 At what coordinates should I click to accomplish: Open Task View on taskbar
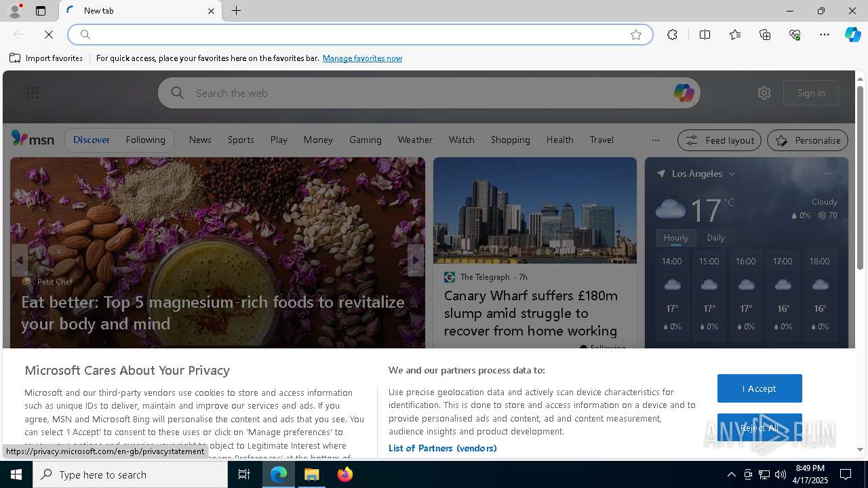click(x=244, y=474)
